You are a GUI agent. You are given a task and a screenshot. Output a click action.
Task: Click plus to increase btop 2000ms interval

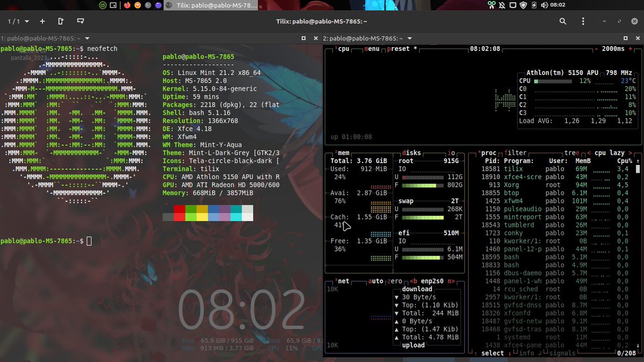[630, 49]
